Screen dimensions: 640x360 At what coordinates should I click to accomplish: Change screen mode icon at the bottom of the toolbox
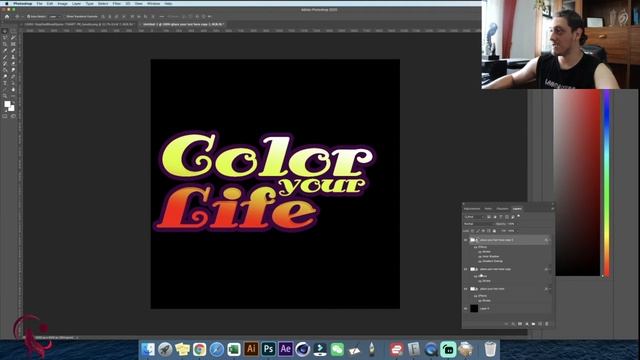click(x=13, y=116)
